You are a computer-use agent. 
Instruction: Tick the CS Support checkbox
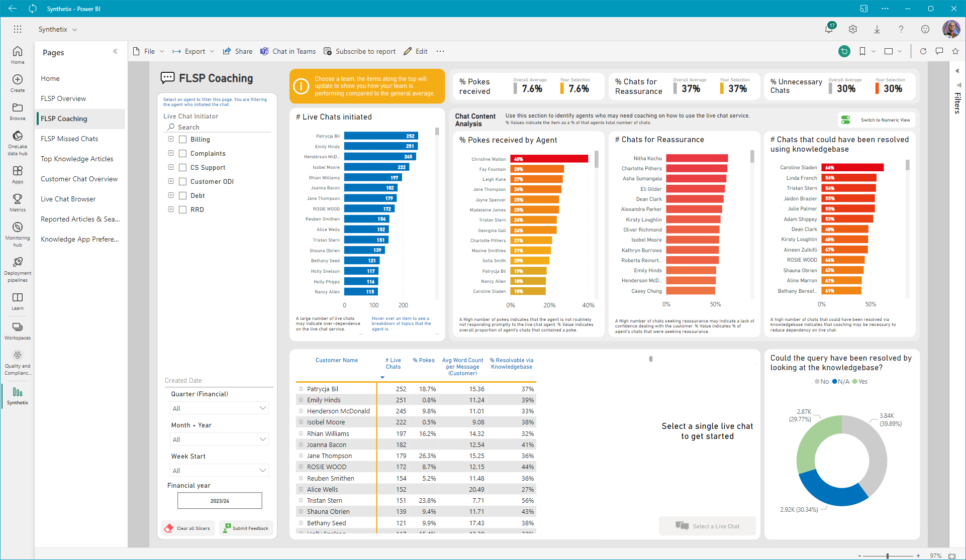coord(183,168)
